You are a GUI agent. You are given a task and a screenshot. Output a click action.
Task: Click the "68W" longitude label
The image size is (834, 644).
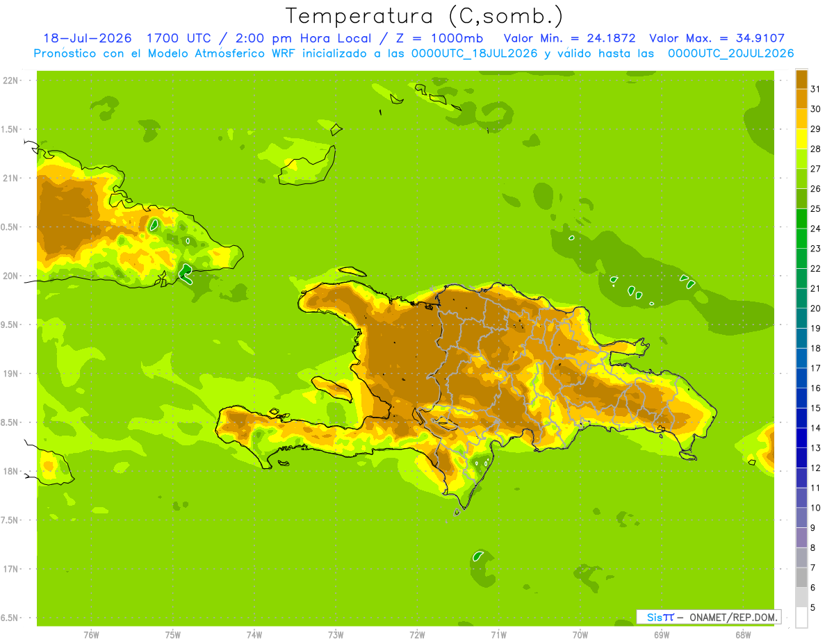pyautogui.click(x=743, y=634)
